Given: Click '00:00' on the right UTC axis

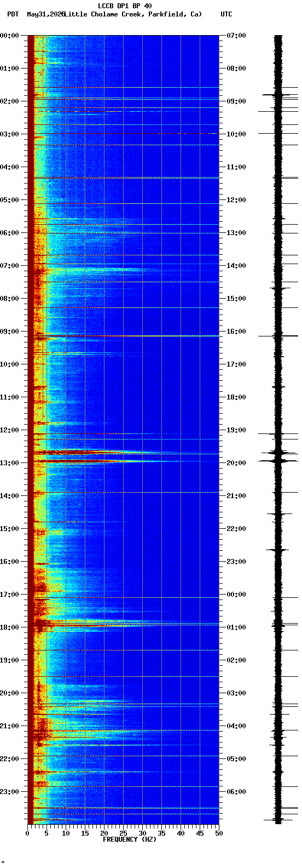Looking at the screenshot, I should coord(236,595).
